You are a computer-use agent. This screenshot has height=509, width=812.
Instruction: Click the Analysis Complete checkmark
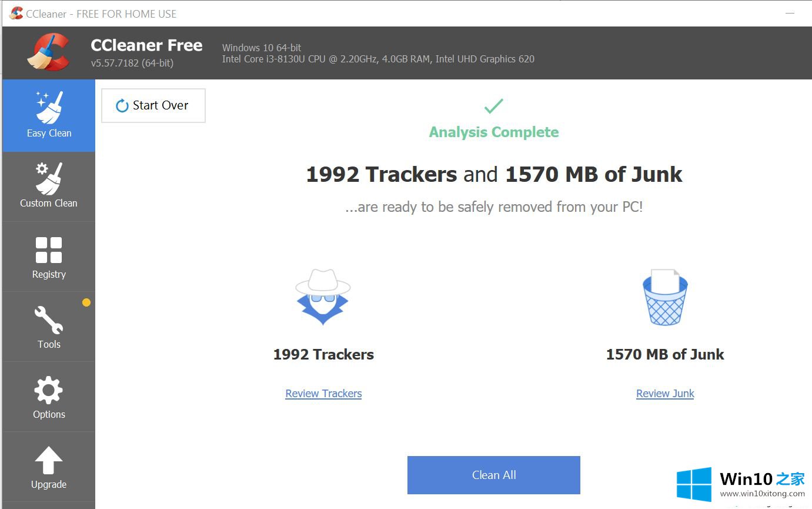(494, 106)
